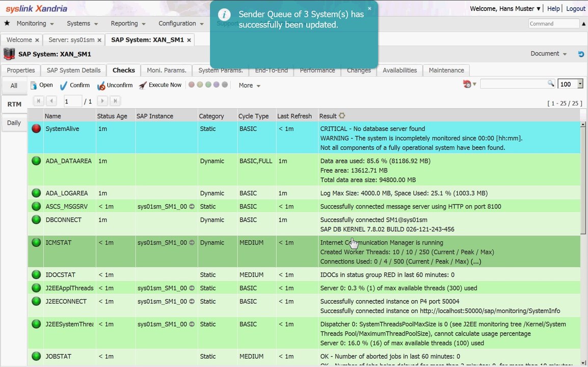The width and height of the screenshot is (588, 367).
Task: Open instance link arrow in J2EECONNECT row
Action: coord(192,301)
